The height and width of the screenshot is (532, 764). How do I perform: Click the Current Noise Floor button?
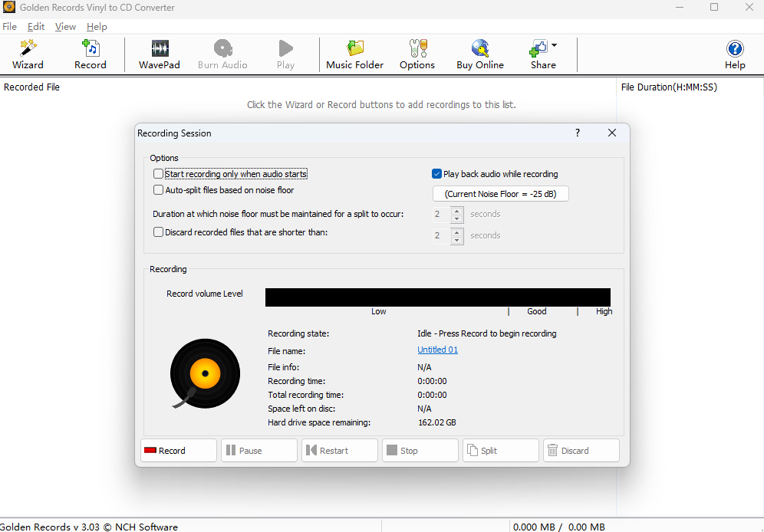[x=500, y=194]
